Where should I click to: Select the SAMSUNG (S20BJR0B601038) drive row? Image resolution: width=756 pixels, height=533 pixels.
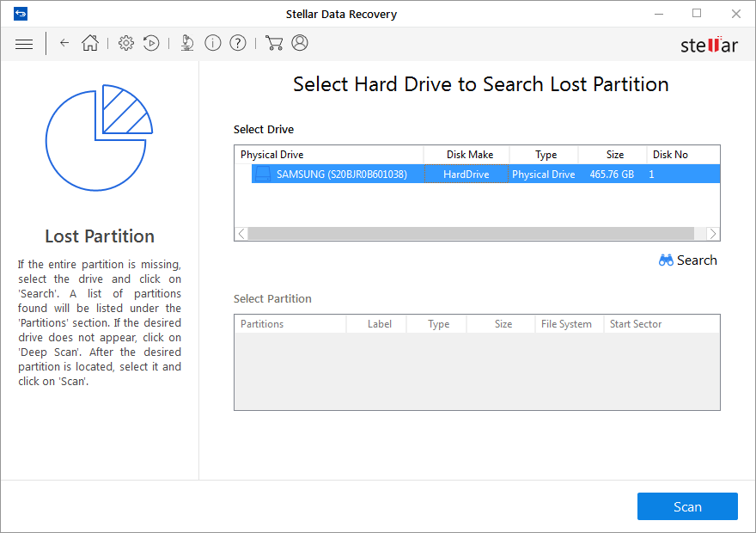click(485, 175)
